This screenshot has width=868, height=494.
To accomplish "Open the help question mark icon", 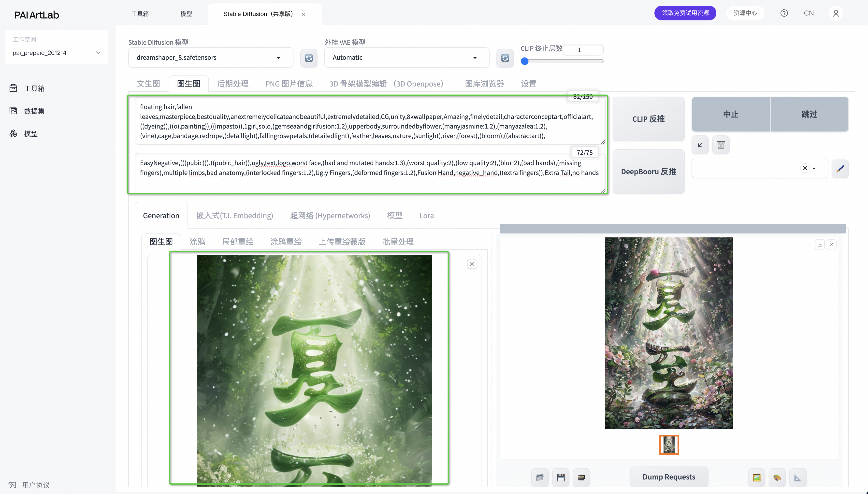I will click(x=784, y=13).
